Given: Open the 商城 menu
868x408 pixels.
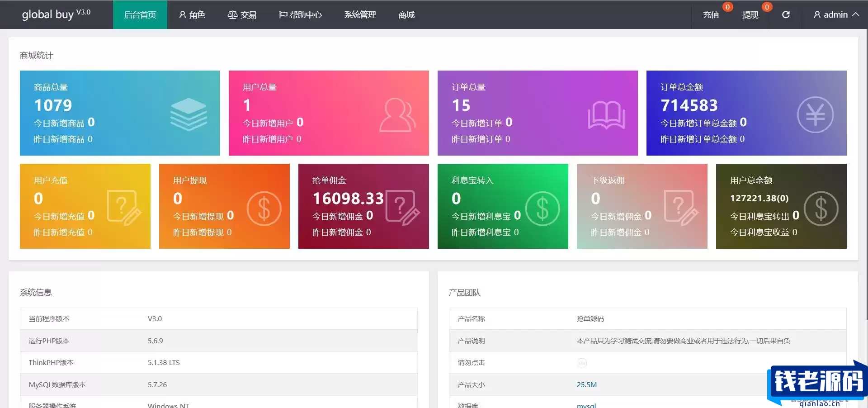Looking at the screenshot, I should [406, 14].
